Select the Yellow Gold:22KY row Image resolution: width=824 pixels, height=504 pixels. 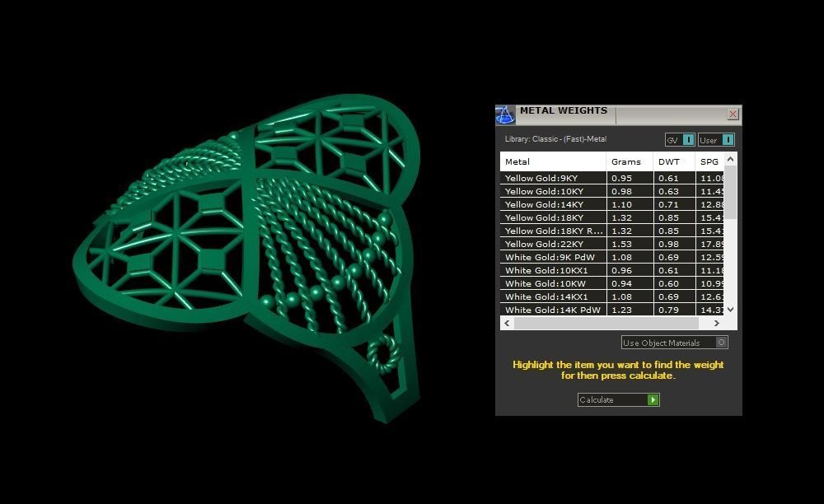[x=611, y=244]
